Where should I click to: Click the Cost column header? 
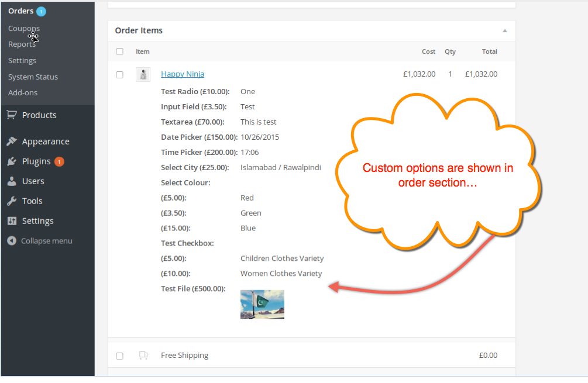[429, 51]
